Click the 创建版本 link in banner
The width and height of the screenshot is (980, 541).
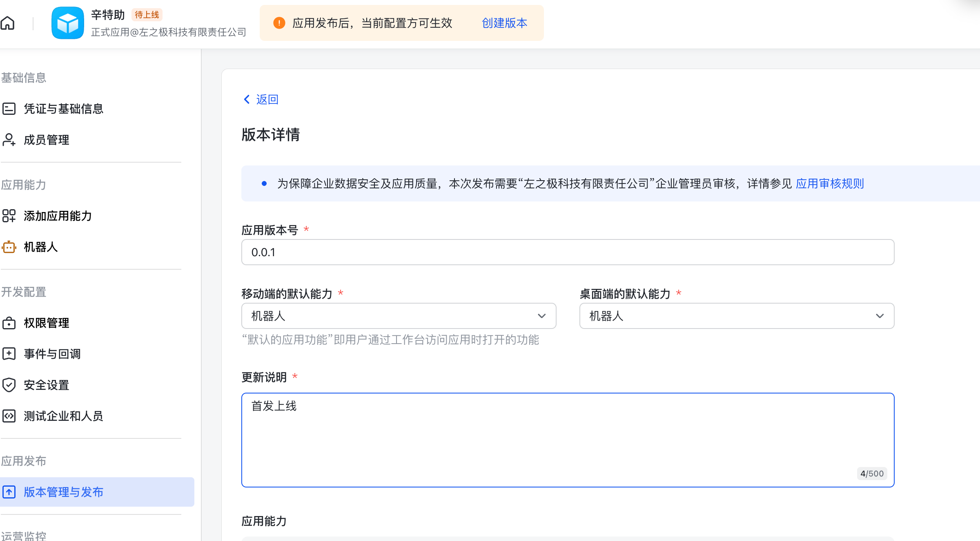pos(504,23)
